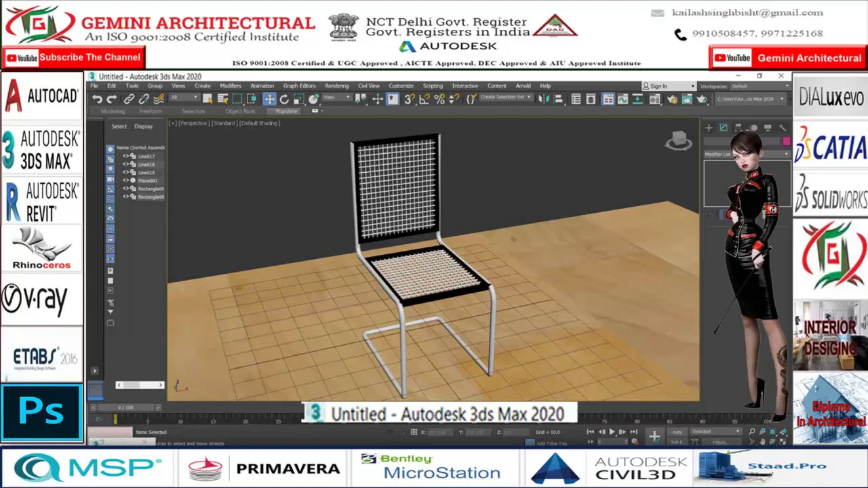Activate the Select and Scale tool
Viewport: 868px width, 488px height.
point(299,100)
